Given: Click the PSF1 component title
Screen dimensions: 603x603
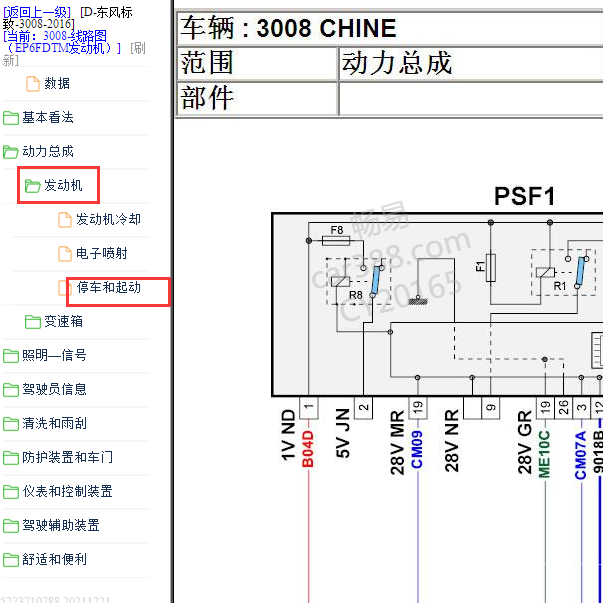Looking at the screenshot, I should click(x=525, y=196).
